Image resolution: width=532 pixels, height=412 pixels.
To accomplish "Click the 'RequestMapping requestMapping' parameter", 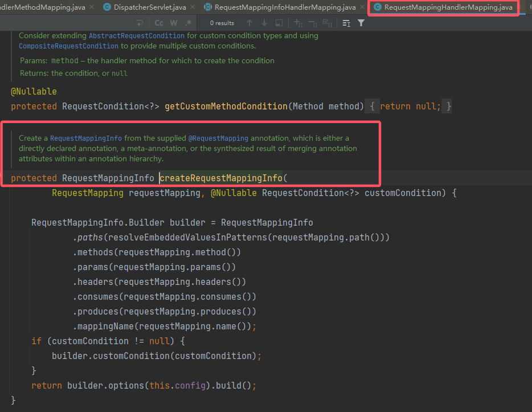I will [x=126, y=193].
